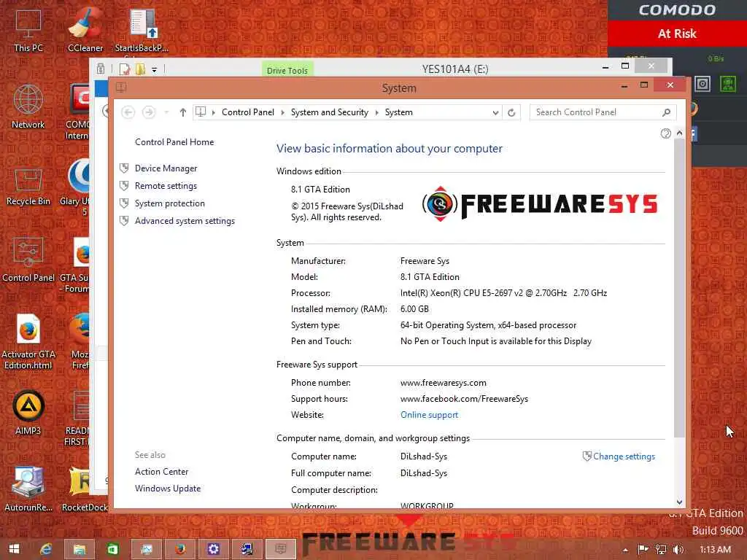Open Advanced system settings
The image size is (747, 560).
(185, 221)
